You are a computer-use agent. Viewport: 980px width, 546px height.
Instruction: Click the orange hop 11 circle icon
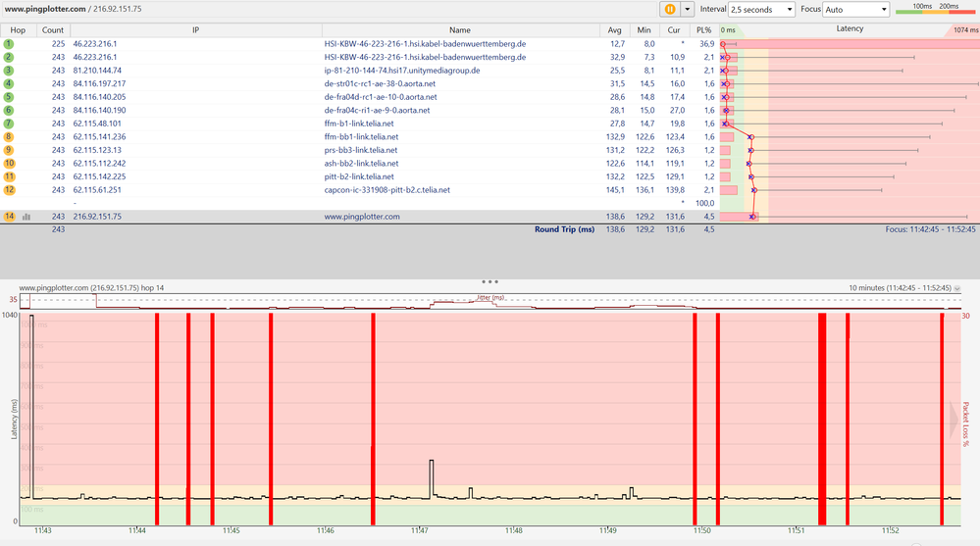[x=9, y=176]
